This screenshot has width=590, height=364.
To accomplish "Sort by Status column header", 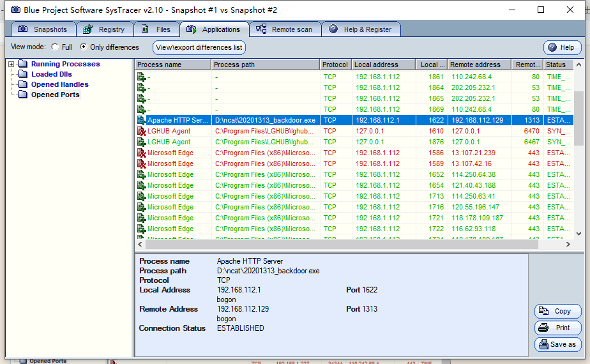I will click(558, 64).
